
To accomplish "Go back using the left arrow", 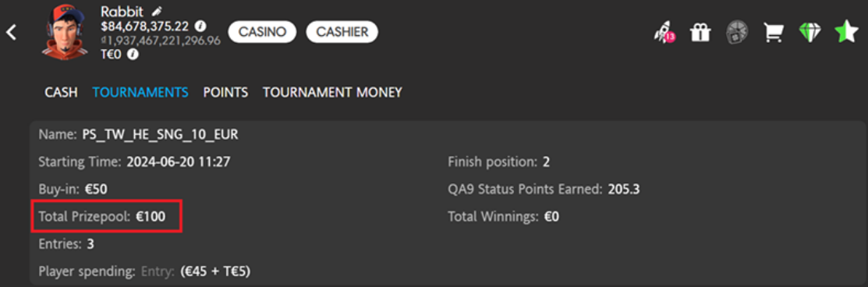I will 11,33.
